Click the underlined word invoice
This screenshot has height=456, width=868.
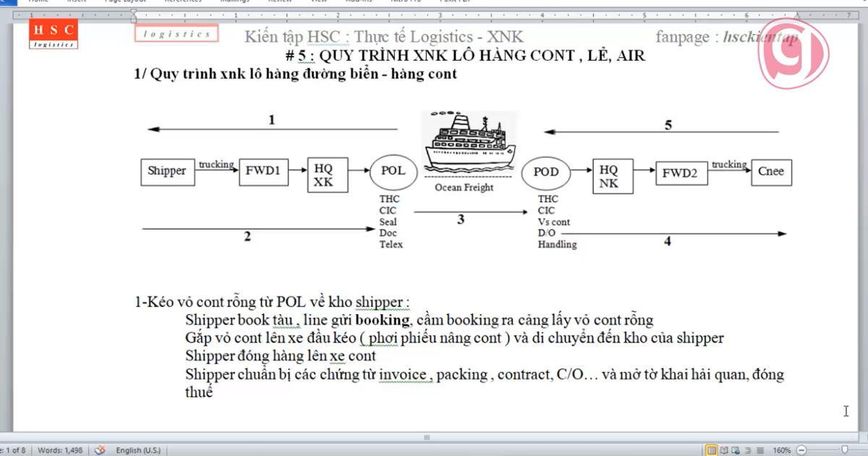403,374
